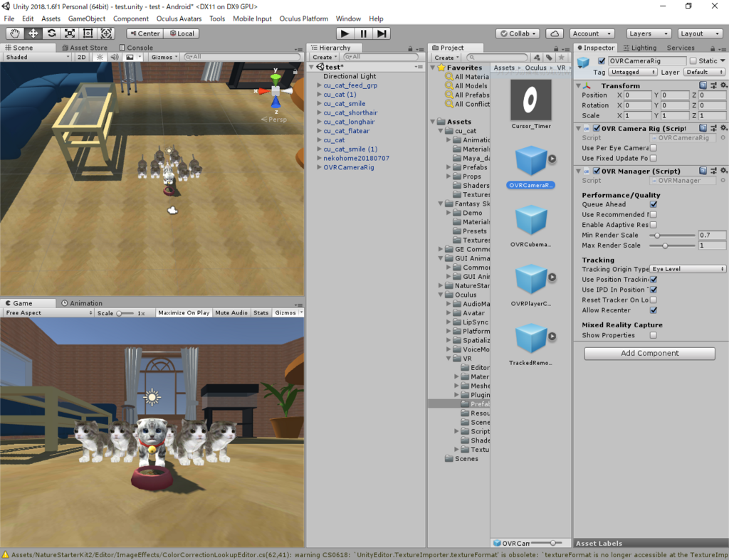Viewport: 729px width, 560px height.
Task: Click Add Component button
Action: 649,353
